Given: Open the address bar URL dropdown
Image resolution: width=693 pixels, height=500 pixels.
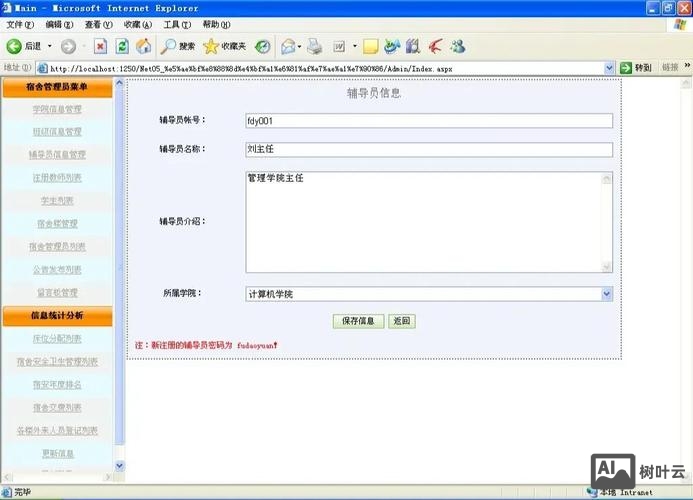Looking at the screenshot, I should click(609, 68).
